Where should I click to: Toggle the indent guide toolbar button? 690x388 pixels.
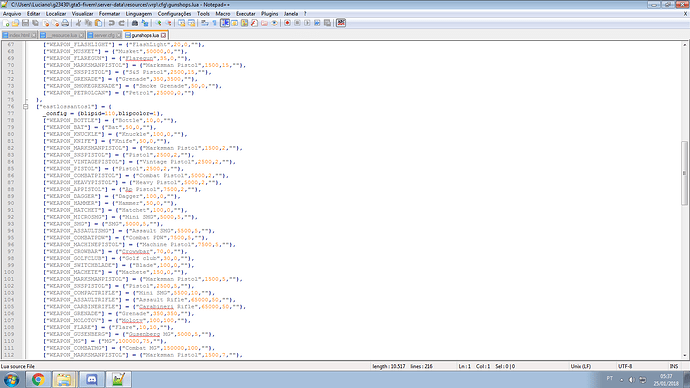coord(225,23)
